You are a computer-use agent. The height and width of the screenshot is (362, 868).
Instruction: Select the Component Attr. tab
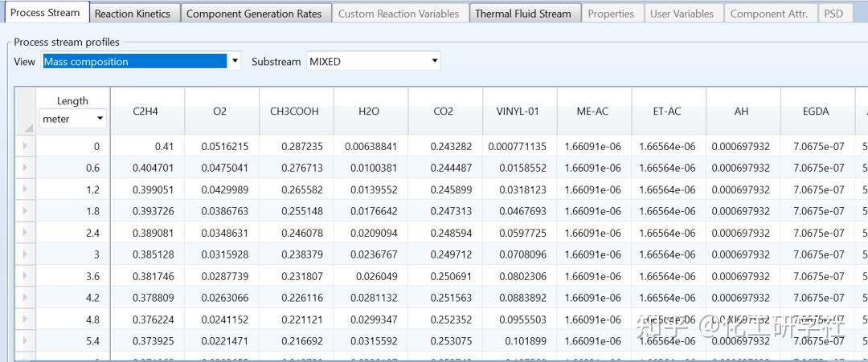click(769, 14)
